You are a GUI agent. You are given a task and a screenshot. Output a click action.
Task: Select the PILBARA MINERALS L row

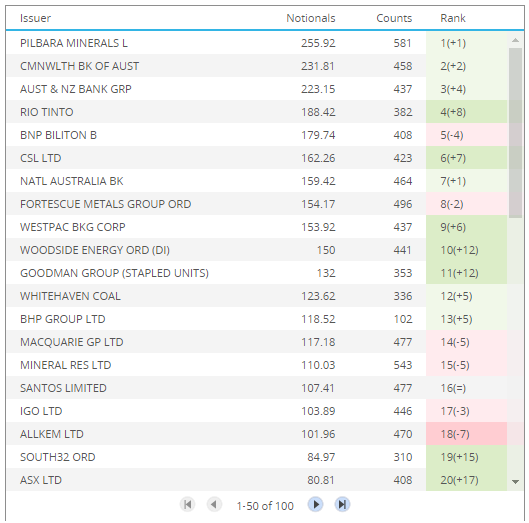pos(257,43)
